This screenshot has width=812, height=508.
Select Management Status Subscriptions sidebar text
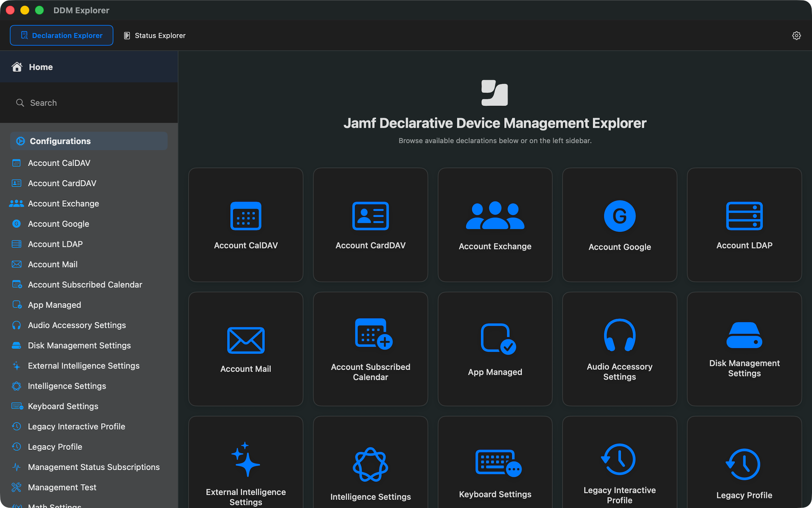pyautogui.click(x=94, y=467)
